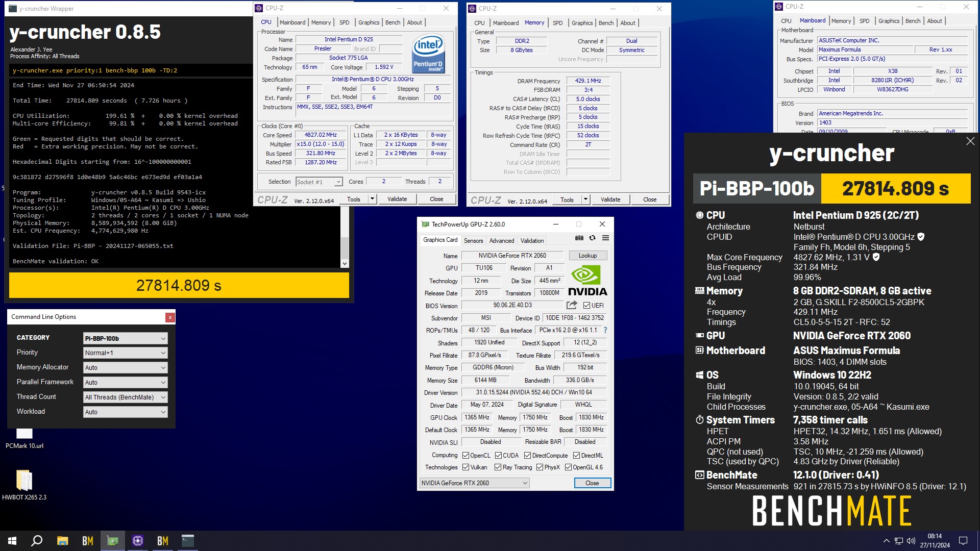Screen dimensions: 980x551
Task: Click the CPUID verified shield icon in BenchMate
Action: (921, 237)
